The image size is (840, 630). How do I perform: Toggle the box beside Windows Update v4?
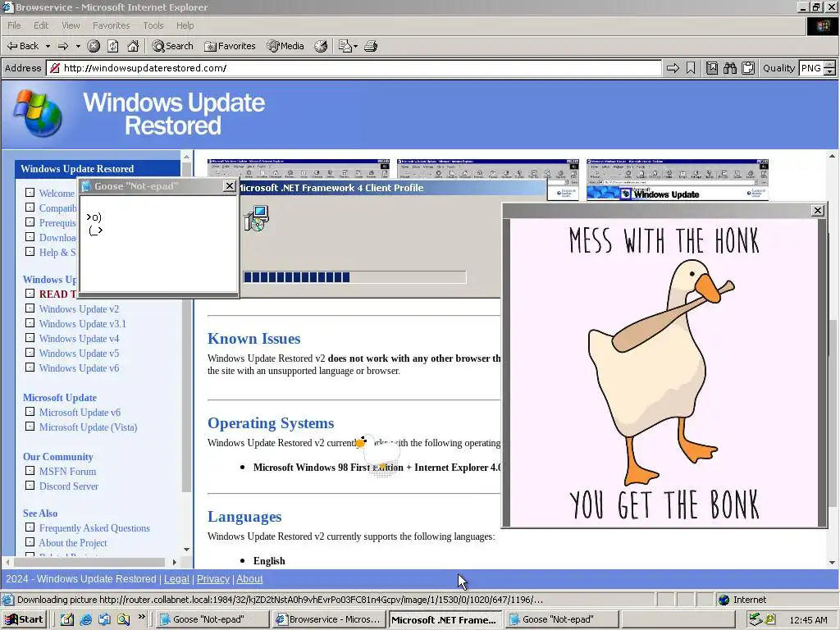click(30, 338)
